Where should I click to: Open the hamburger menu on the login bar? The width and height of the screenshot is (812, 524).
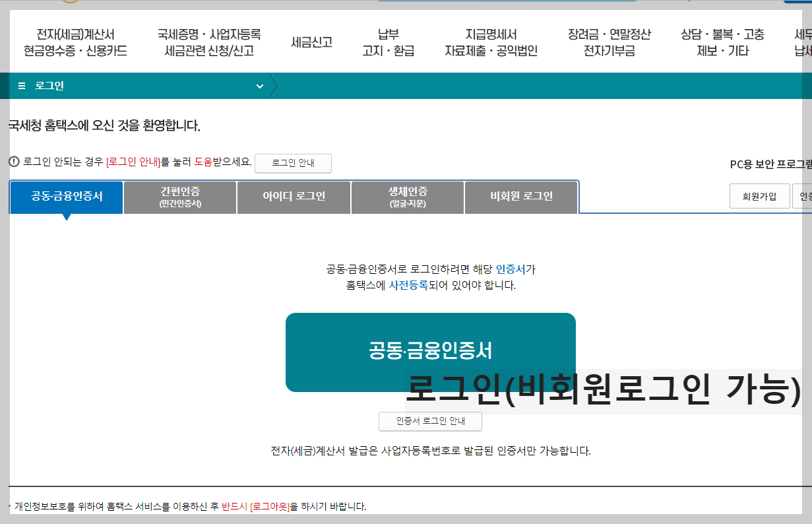tap(22, 86)
